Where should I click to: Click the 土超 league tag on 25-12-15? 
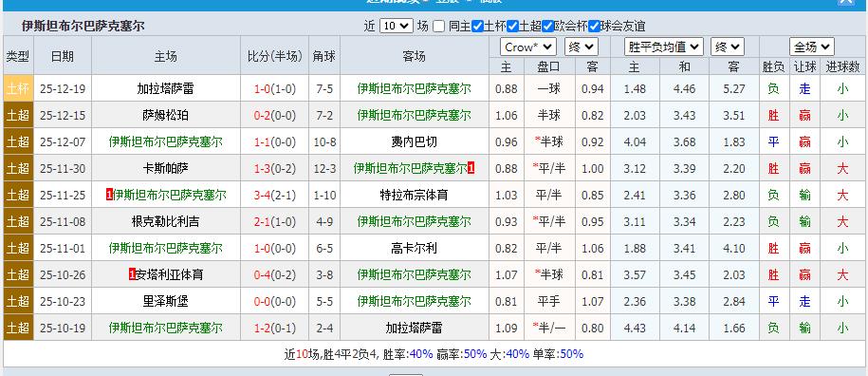(x=18, y=115)
